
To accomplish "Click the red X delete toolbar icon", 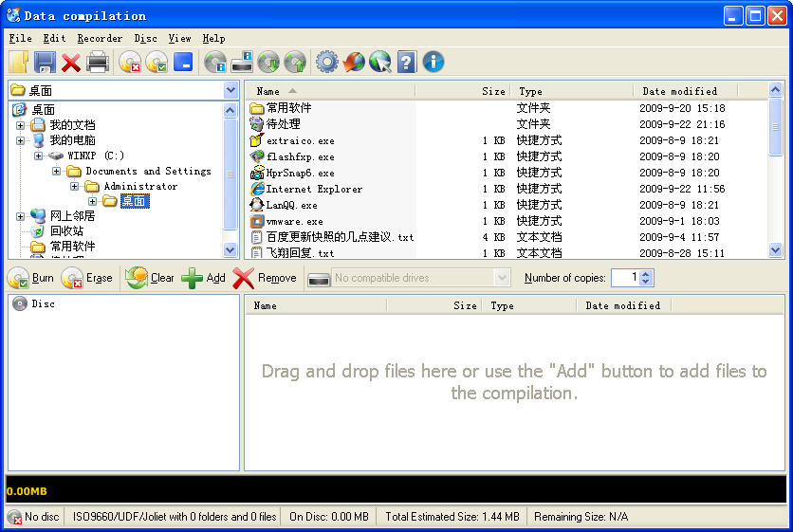I will coord(71,63).
